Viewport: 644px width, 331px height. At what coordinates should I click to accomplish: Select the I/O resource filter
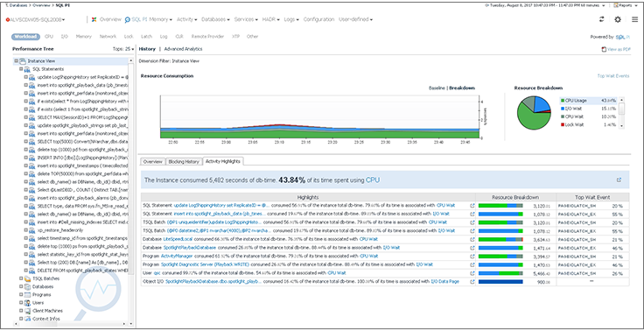[x=65, y=36]
